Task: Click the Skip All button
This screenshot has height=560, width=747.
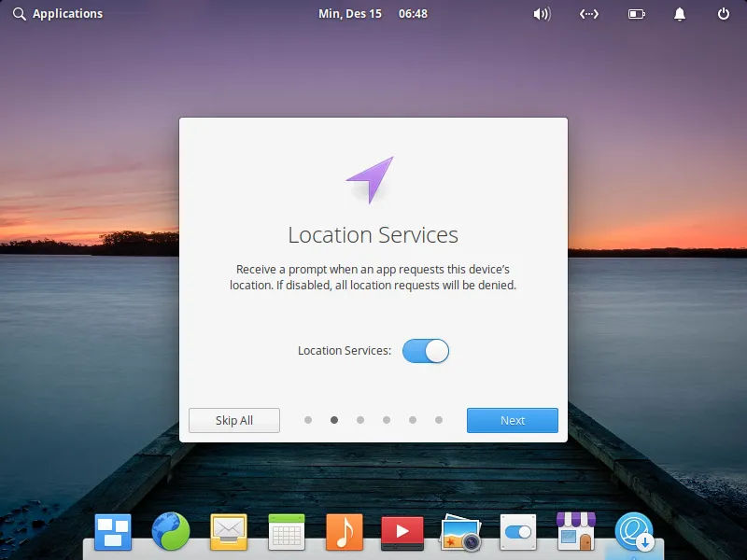Action: pyautogui.click(x=234, y=421)
